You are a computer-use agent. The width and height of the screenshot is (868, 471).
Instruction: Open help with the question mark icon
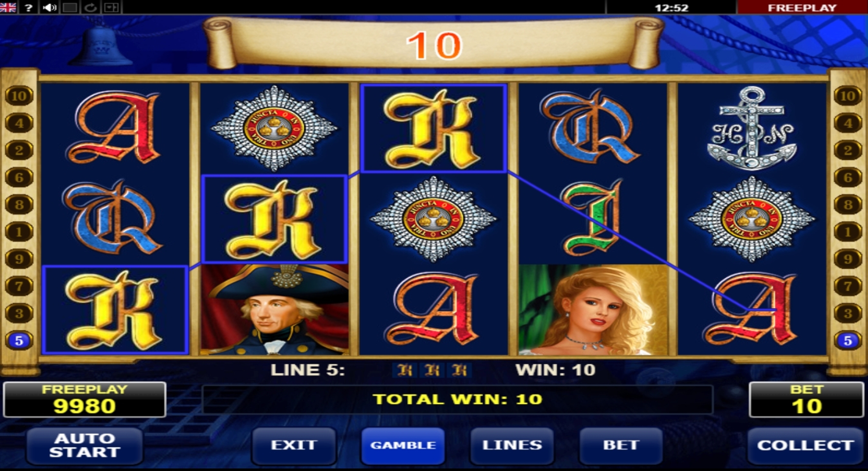[29, 7]
